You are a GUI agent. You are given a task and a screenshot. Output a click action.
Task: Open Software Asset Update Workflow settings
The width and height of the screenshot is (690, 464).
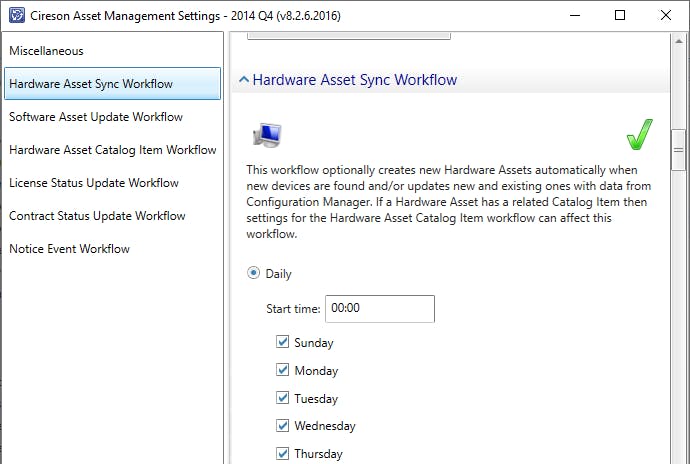96,117
